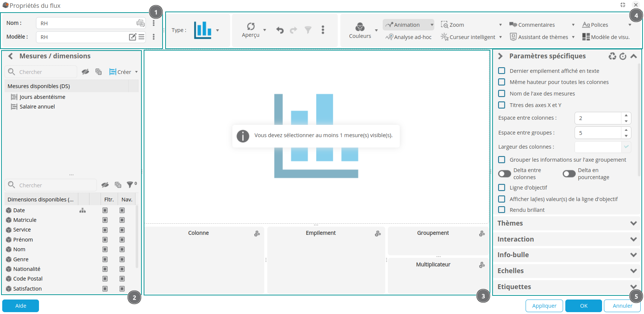Toggle Delta entre colonnes switch
Viewport: 644px width, 314px height.
point(504,174)
